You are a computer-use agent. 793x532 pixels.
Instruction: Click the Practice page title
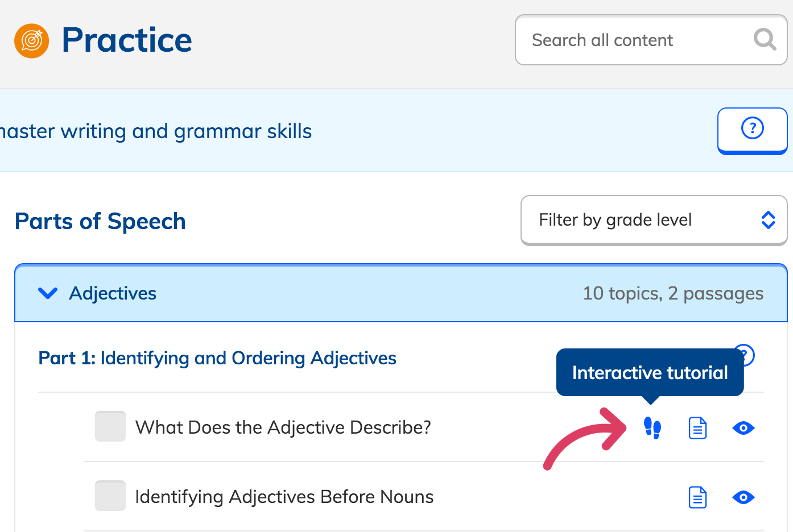pos(127,40)
